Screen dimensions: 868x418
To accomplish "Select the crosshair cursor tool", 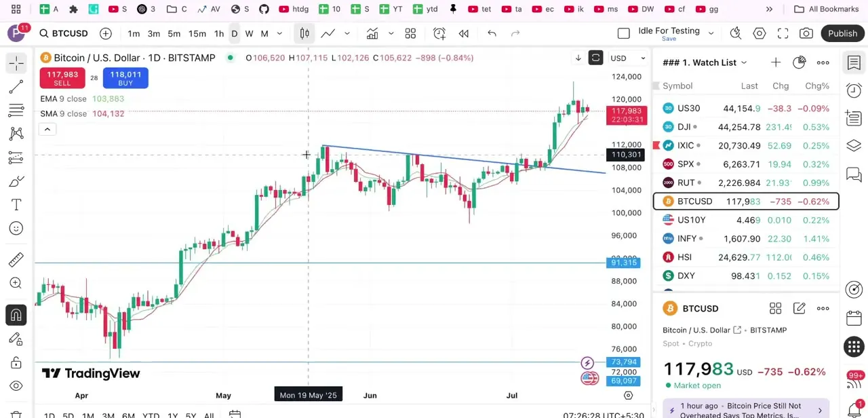I will (x=16, y=63).
